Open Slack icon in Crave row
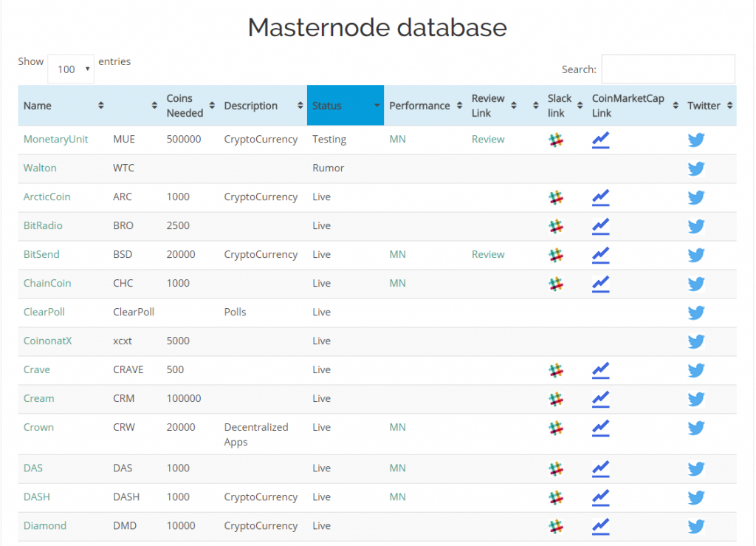This screenshot has width=756, height=546. [556, 370]
